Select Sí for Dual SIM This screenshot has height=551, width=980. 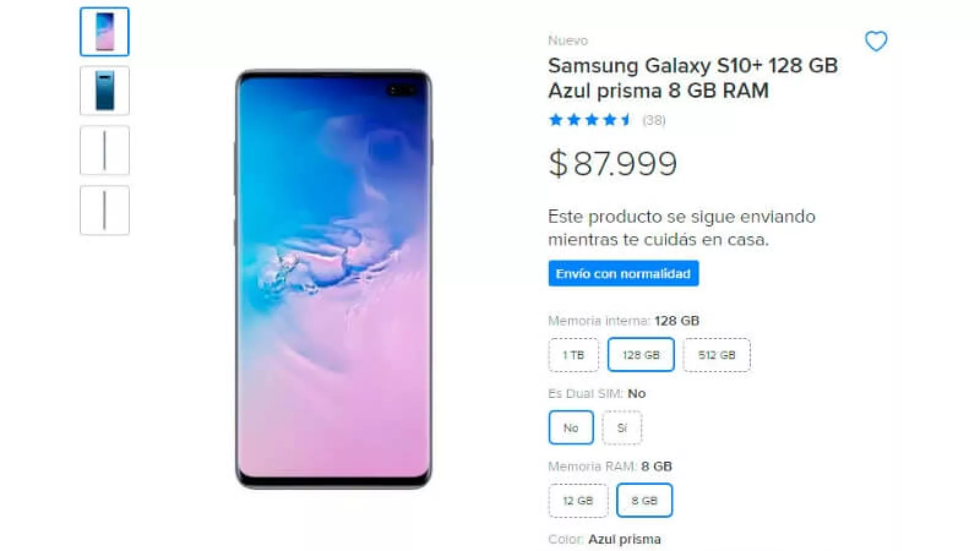tap(622, 427)
